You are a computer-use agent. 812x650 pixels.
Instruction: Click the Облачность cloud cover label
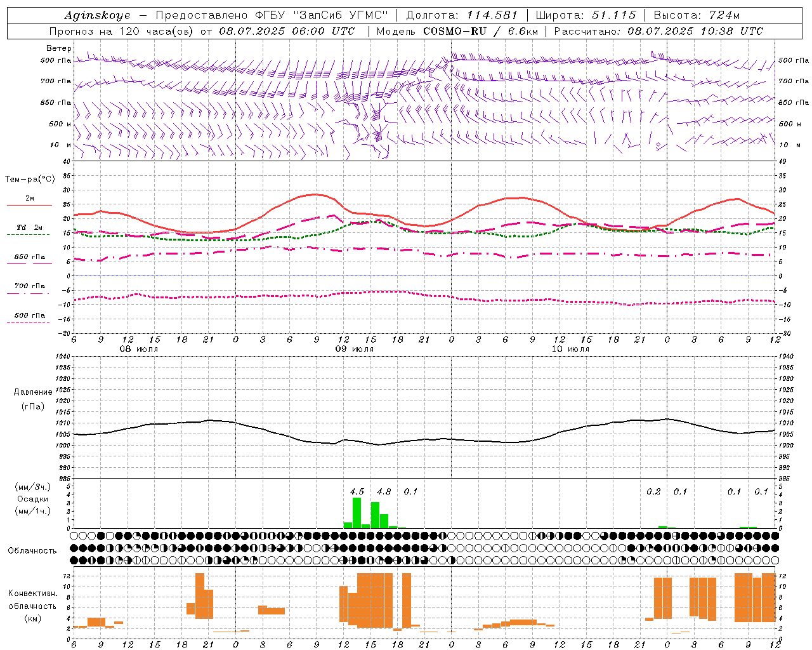point(32,551)
